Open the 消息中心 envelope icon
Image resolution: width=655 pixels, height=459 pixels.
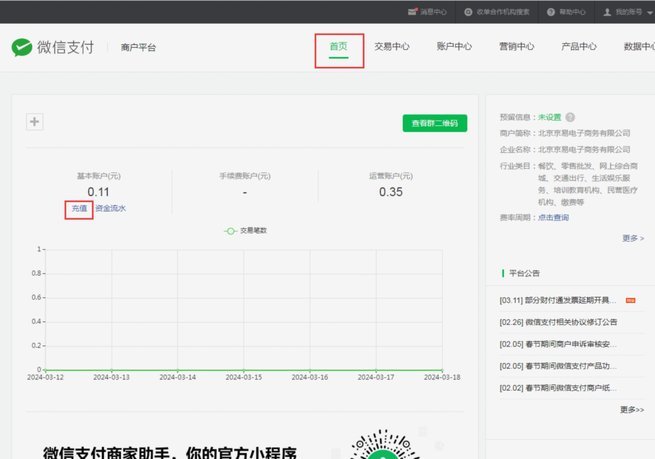coord(413,12)
